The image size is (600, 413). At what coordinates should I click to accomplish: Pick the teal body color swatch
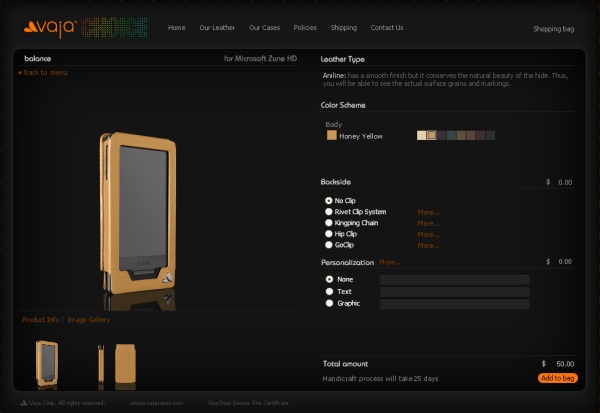(451, 135)
